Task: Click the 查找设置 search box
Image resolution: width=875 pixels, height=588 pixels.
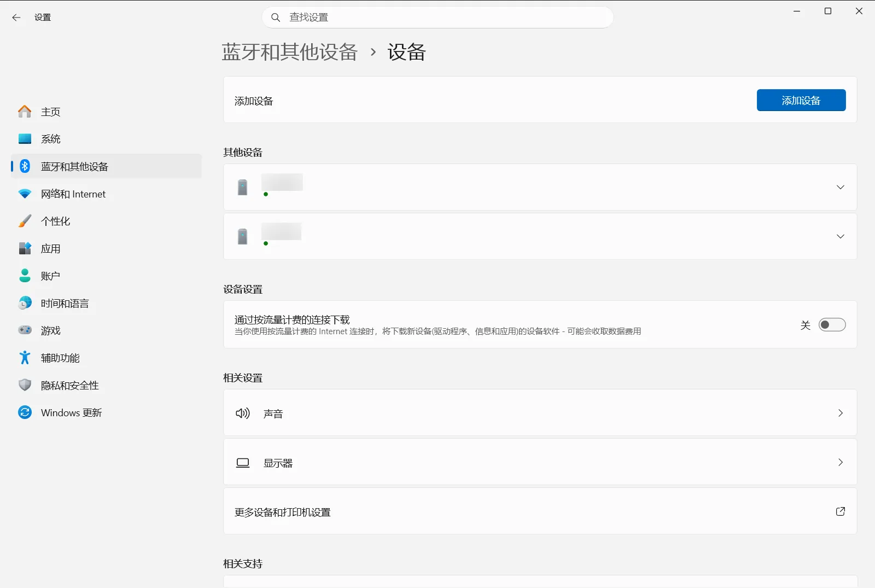Action: tap(437, 18)
